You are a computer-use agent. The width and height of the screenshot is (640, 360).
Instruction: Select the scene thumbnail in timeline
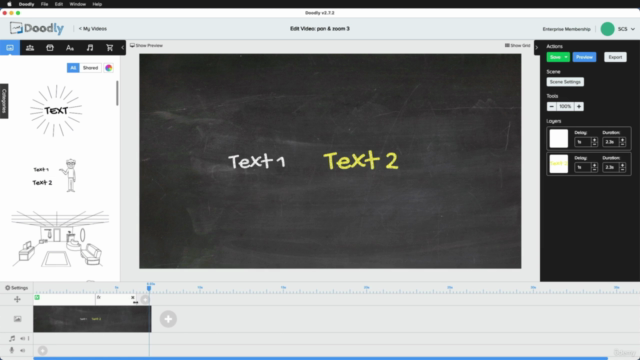pyautogui.click(x=92, y=319)
